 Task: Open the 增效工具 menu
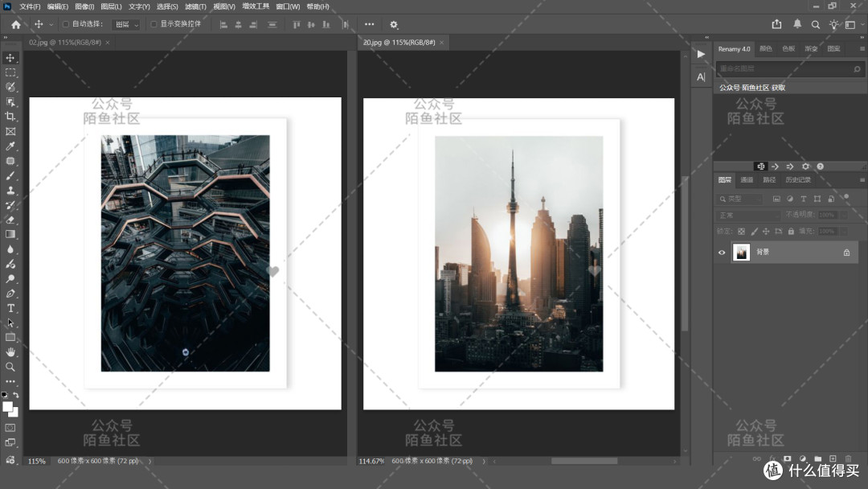coord(256,6)
